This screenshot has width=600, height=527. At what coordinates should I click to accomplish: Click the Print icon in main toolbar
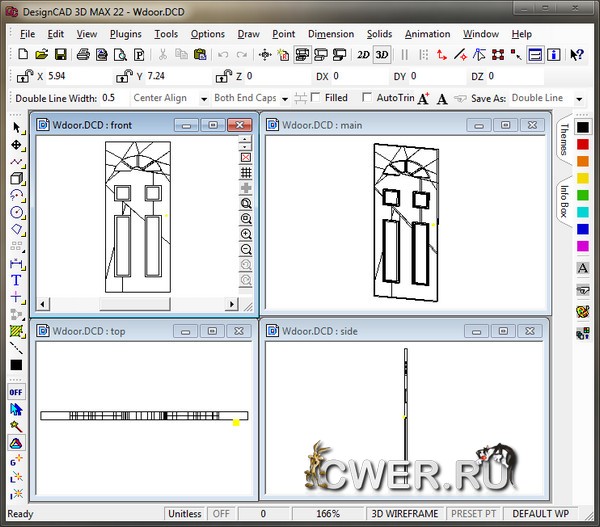point(84,55)
